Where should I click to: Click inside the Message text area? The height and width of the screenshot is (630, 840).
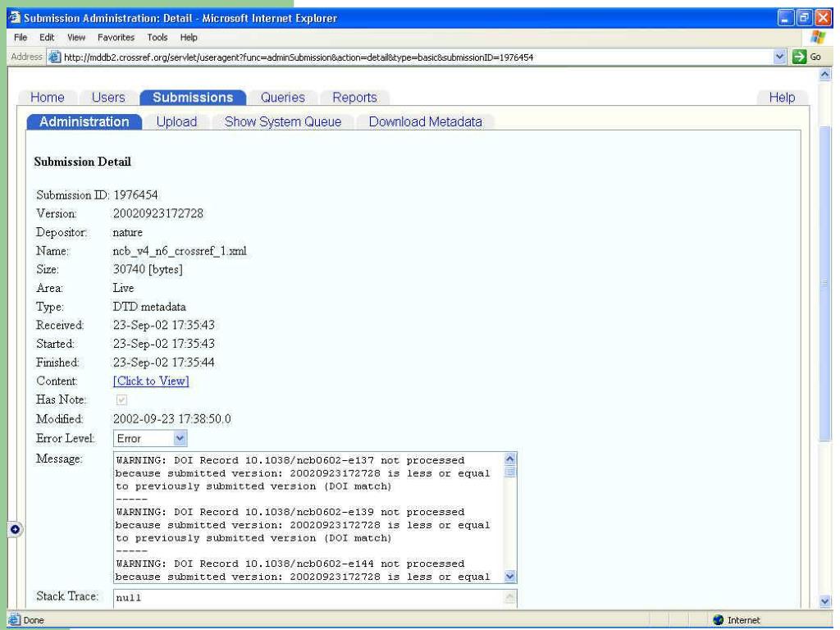pos(308,518)
